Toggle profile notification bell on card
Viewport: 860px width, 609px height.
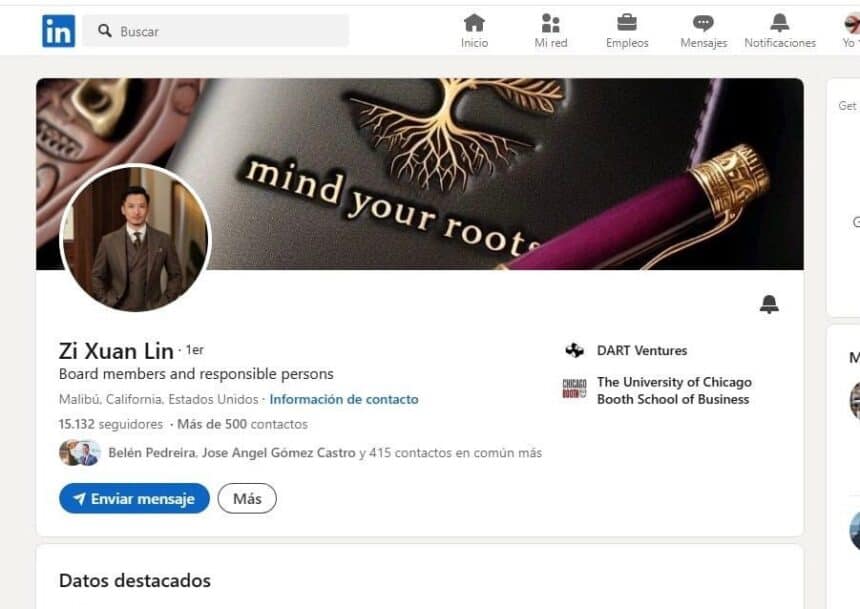coord(769,304)
